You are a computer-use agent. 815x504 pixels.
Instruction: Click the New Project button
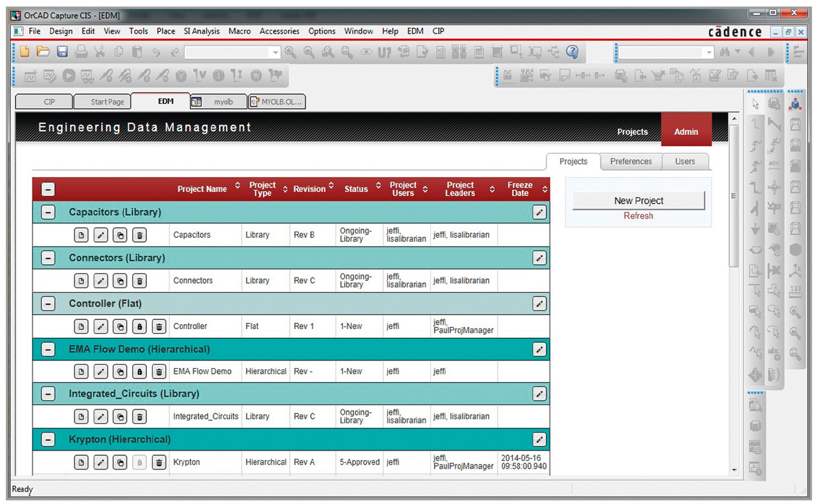[638, 201]
